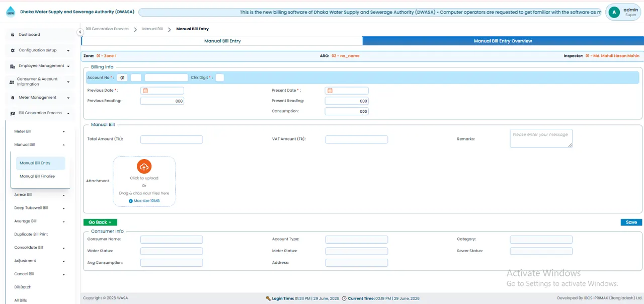This screenshot has width=644, height=304.
Task: Click the Total Amount (Tk) field
Action: pos(172,139)
